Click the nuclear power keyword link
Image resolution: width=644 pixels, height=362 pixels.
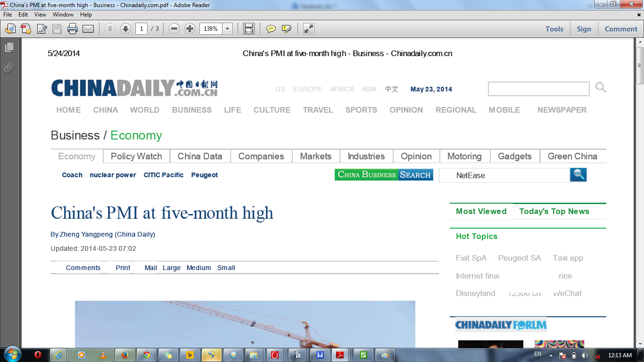pyautogui.click(x=113, y=175)
